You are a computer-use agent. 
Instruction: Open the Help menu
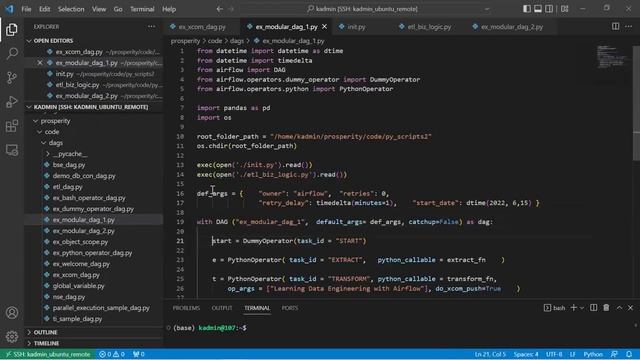click(169, 9)
